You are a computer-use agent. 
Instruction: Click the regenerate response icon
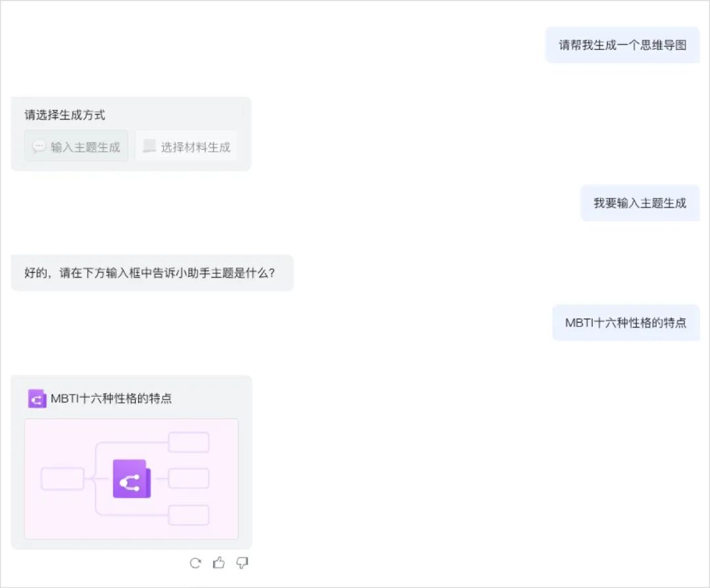tap(195, 563)
